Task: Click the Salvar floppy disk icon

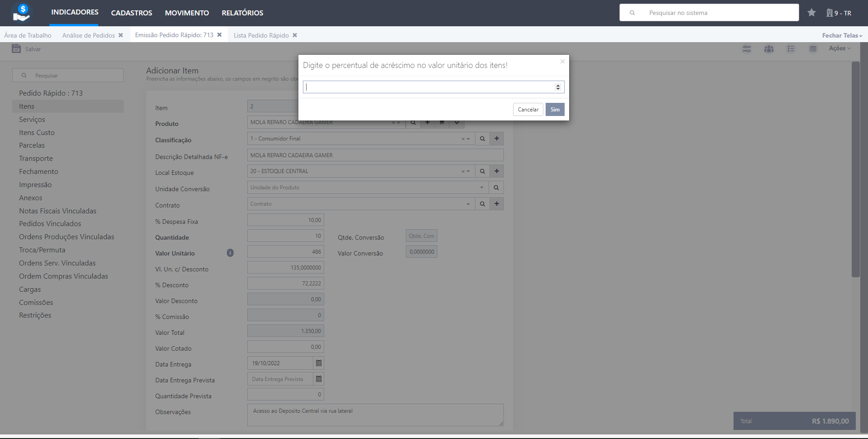Action: pyautogui.click(x=16, y=48)
